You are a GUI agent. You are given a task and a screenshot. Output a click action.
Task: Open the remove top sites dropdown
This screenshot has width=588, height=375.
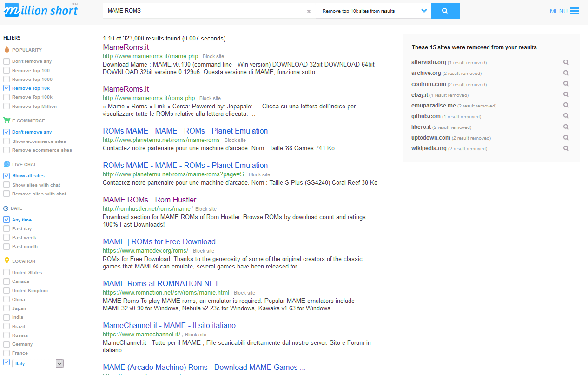click(x=373, y=11)
